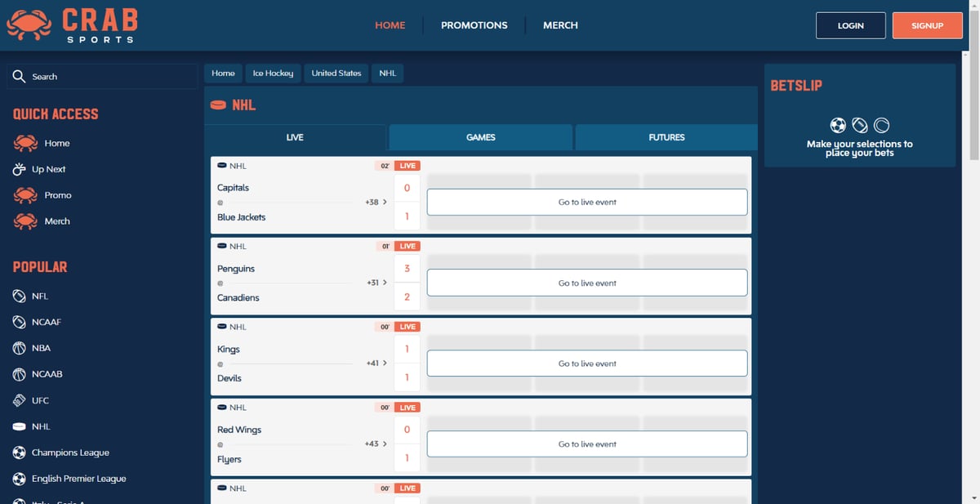Click the Champions League soccer ball icon
980x504 pixels.
(x=20, y=453)
